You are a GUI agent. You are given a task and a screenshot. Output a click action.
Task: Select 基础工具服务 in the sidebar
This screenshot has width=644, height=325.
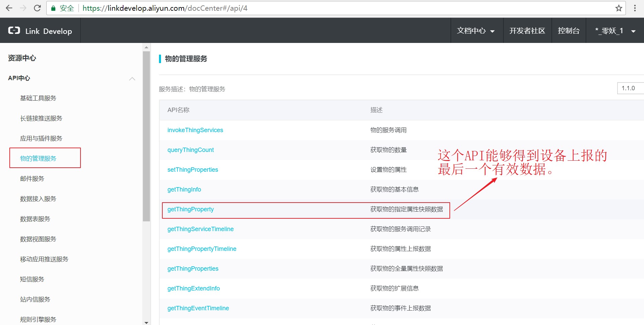[38, 98]
